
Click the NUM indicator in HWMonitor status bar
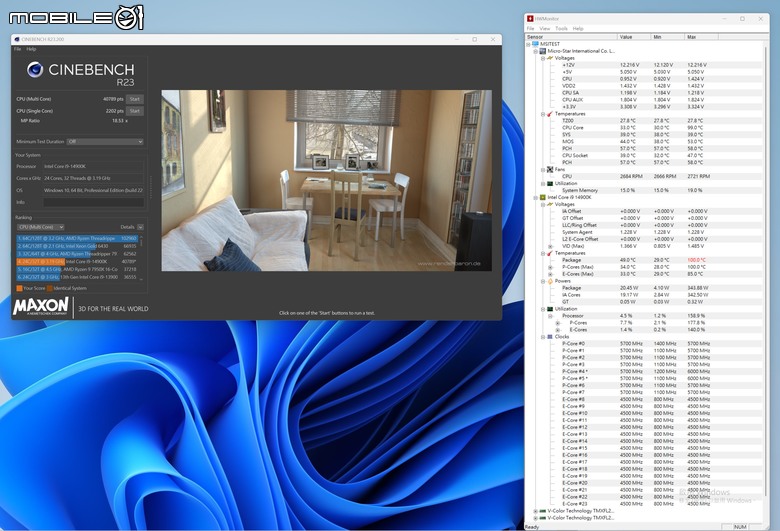(x=740, y=527)
